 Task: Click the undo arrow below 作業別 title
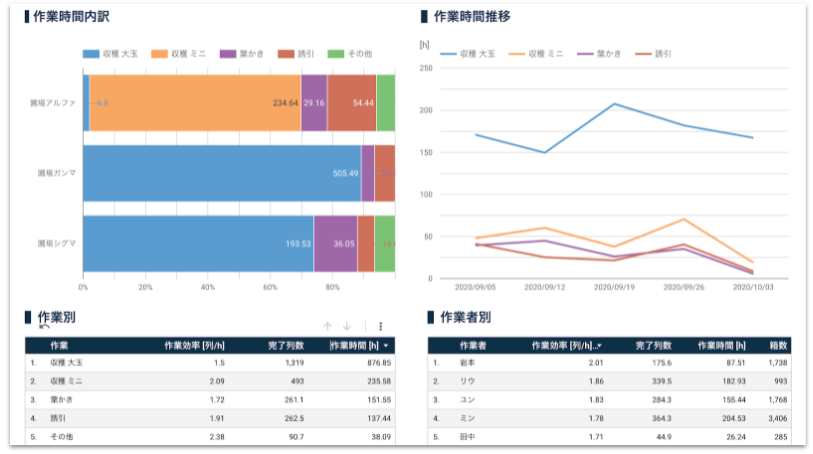(x=44, y=327)
